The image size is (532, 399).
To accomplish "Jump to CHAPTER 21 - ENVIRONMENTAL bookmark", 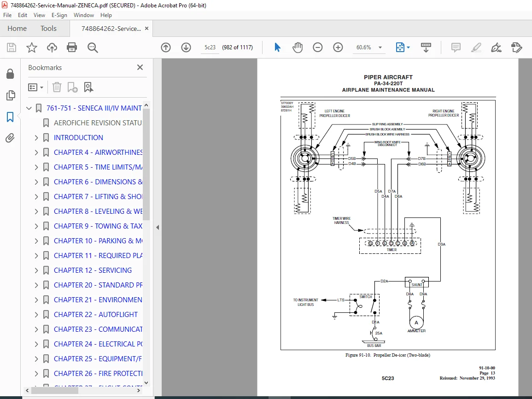I will click(x=98, y=300).
